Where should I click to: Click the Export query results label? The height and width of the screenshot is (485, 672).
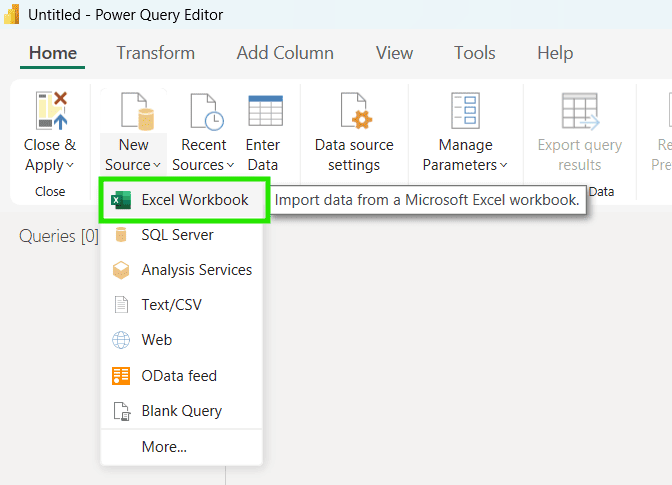point(579,155)
